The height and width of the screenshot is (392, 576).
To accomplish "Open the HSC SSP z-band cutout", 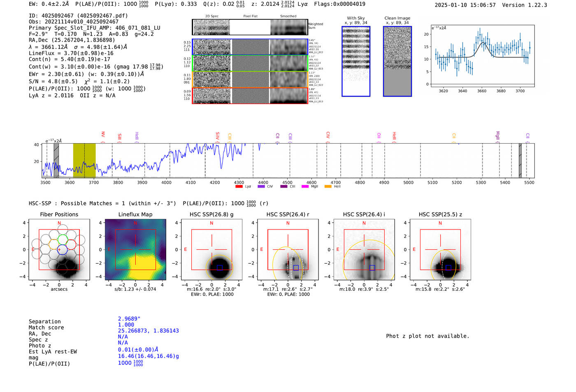I will coord(440,250).
